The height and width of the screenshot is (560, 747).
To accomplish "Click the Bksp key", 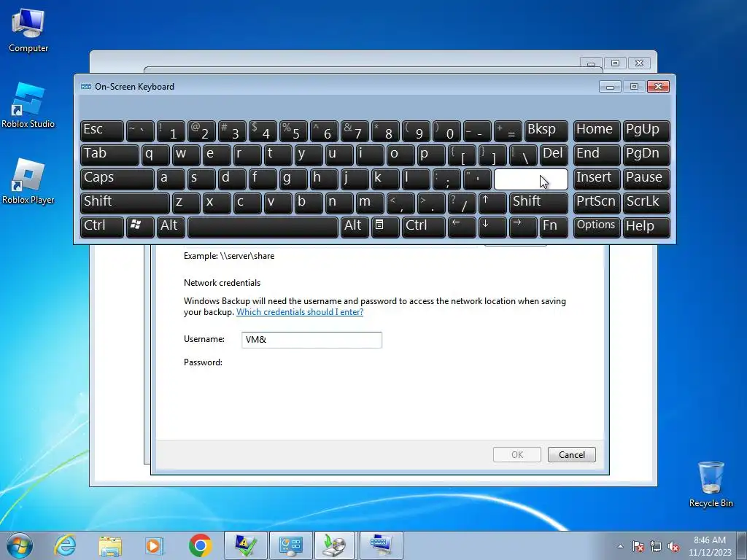I will pyautogui.click(x=546, y=131).
